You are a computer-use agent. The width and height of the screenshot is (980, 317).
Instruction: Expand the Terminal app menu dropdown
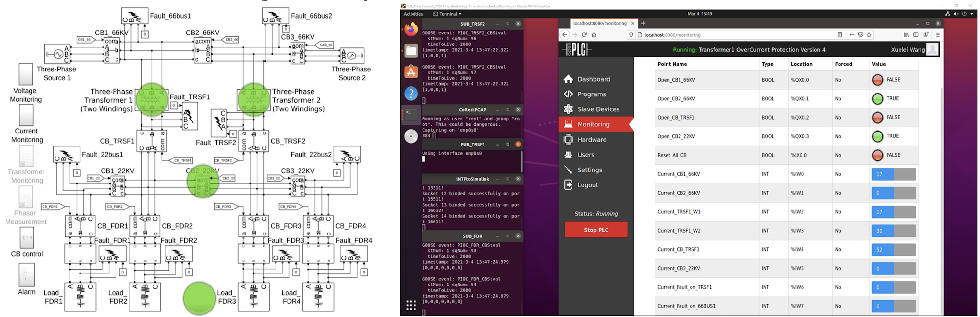[447, 14]
